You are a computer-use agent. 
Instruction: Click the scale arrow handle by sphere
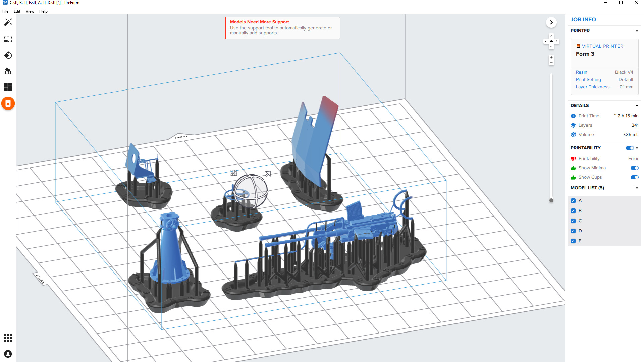click(268, 174)
